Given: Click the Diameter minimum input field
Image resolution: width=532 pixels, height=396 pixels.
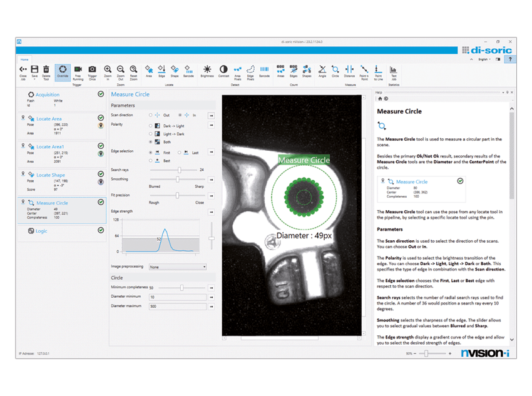Looking at the screenshot, I should coord(178,297).
